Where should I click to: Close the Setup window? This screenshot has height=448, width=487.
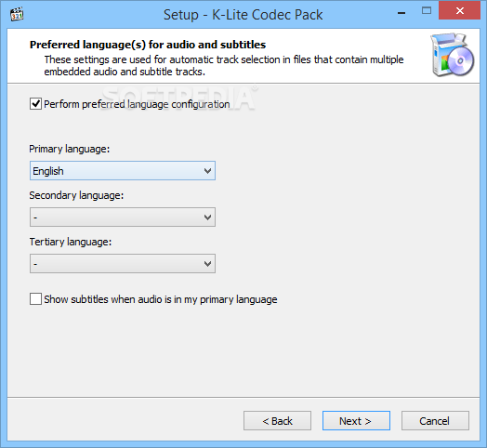(460, 11)
